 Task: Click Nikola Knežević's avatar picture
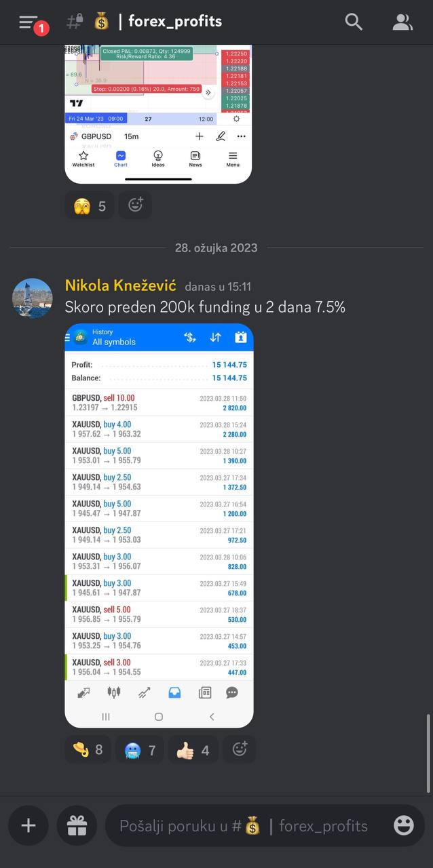point(32,298)
